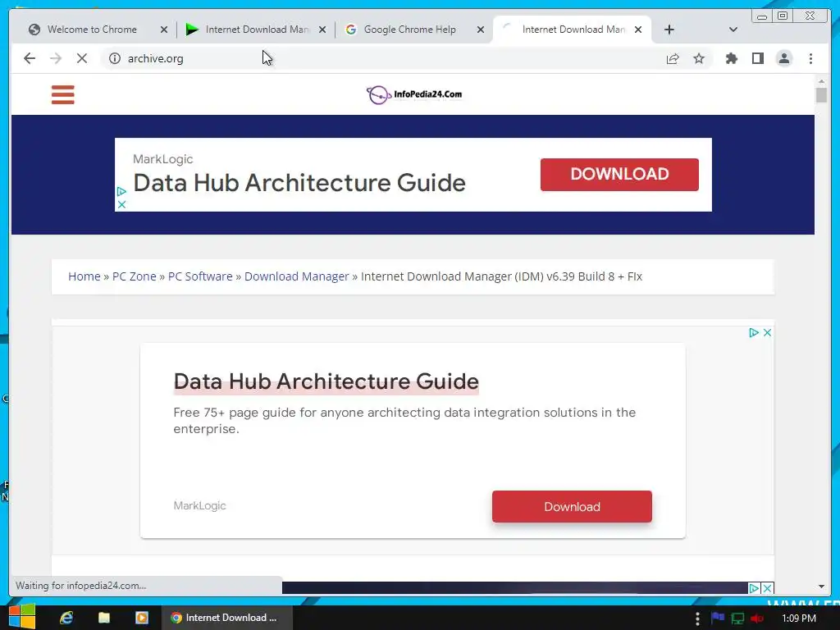Click the muted volume tray icon
Screen dimensions: 840x630
coord(757,619)
